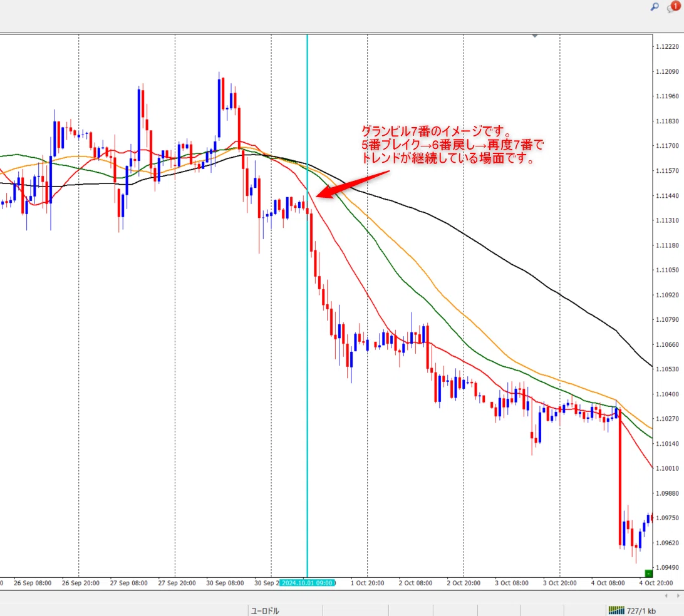The image size is (684, 616).
Task: Click the green square at chart corner
Action: pos(648,573)
